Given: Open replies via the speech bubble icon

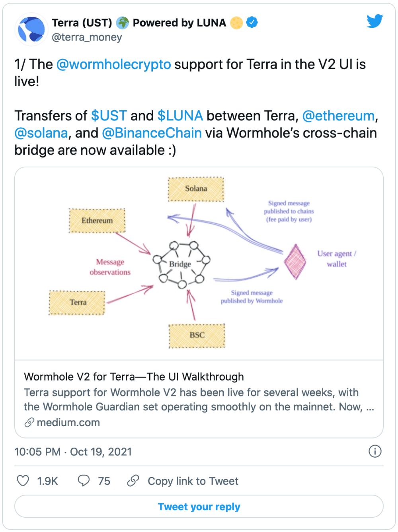Looking at the screenshot, I should click(x=84, y=481).
